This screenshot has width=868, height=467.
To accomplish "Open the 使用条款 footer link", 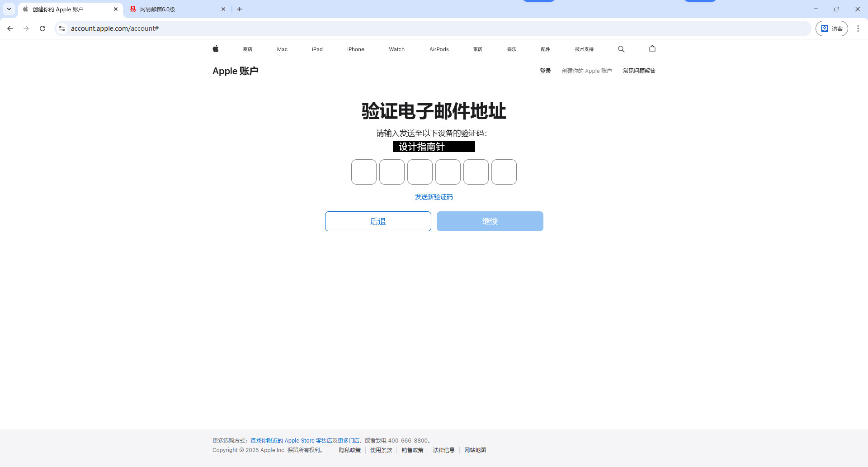I will 381,450.
